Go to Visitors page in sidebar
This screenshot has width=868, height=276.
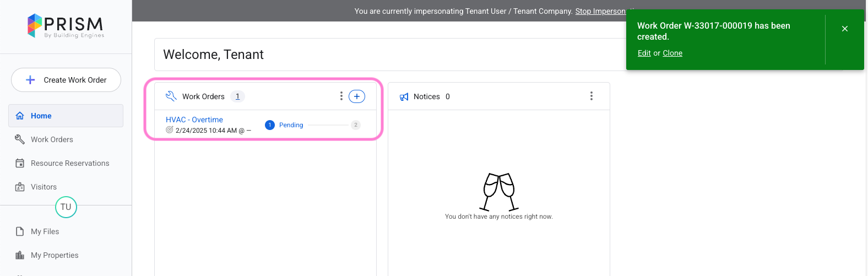pos(44,187)
